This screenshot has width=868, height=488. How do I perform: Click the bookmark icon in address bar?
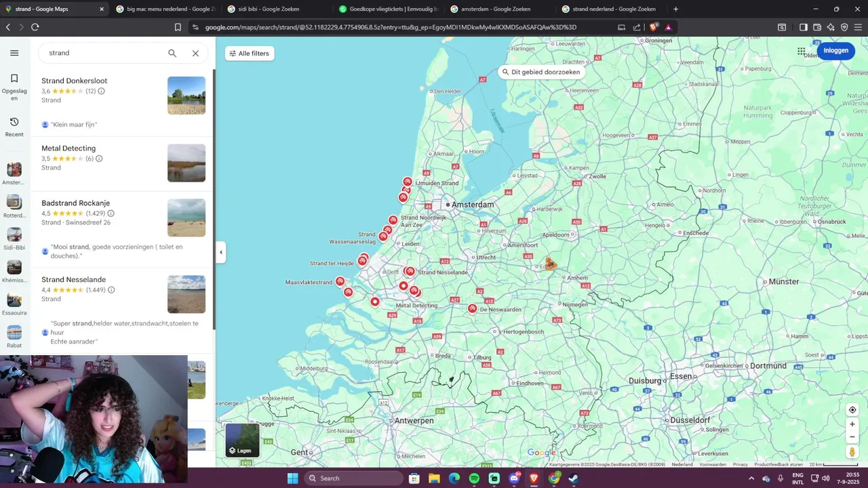(178, 27)
